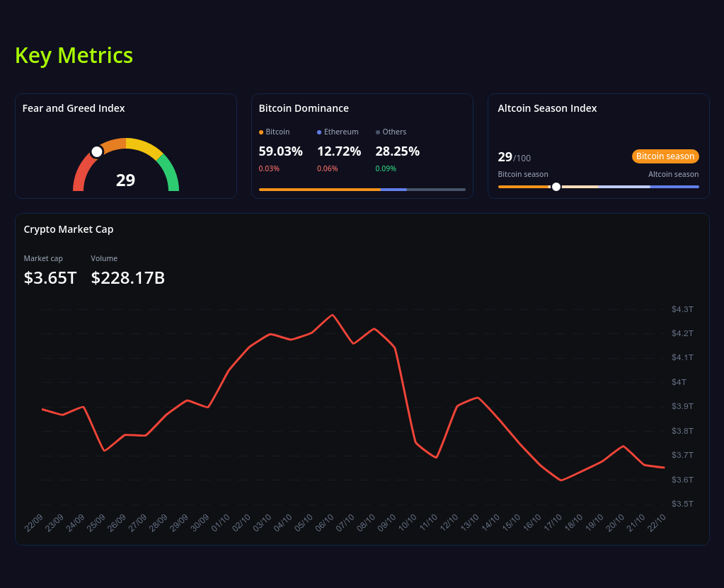Click the orange Bitcoin season badge
The width and height of the screenshot is (724, 588).
tap(665, 156)
